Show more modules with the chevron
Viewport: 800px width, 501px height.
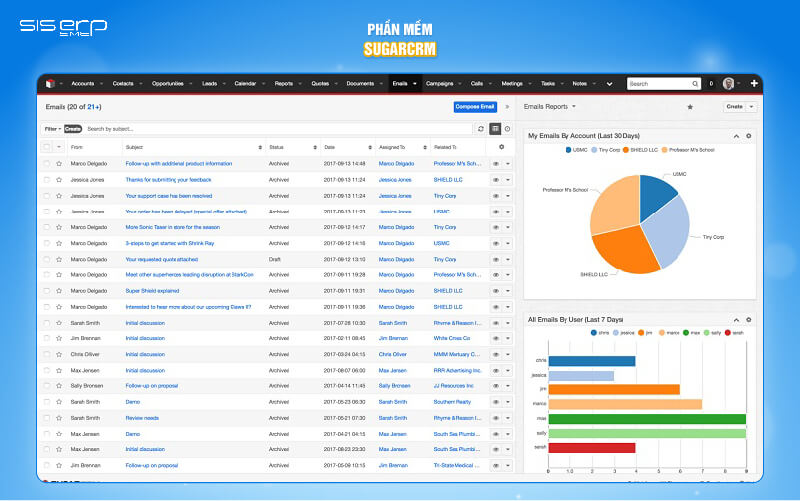pyautogui.click(x=609, y=84)
